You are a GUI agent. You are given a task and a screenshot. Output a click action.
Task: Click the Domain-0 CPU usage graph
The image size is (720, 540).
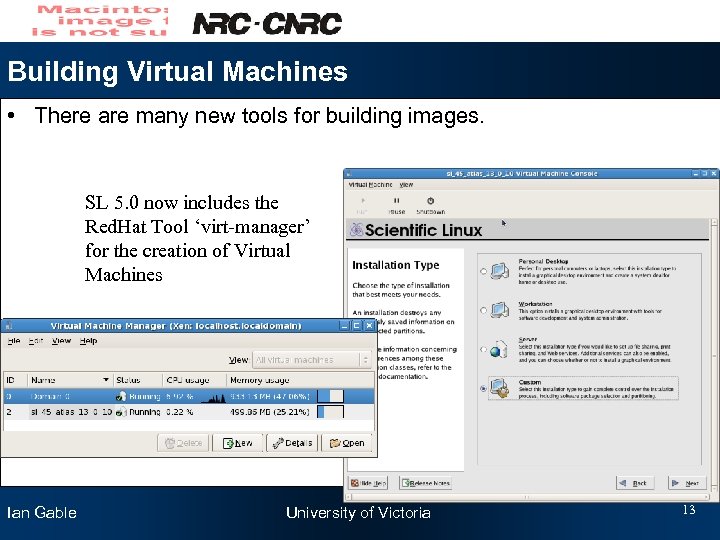coord(213,397)
